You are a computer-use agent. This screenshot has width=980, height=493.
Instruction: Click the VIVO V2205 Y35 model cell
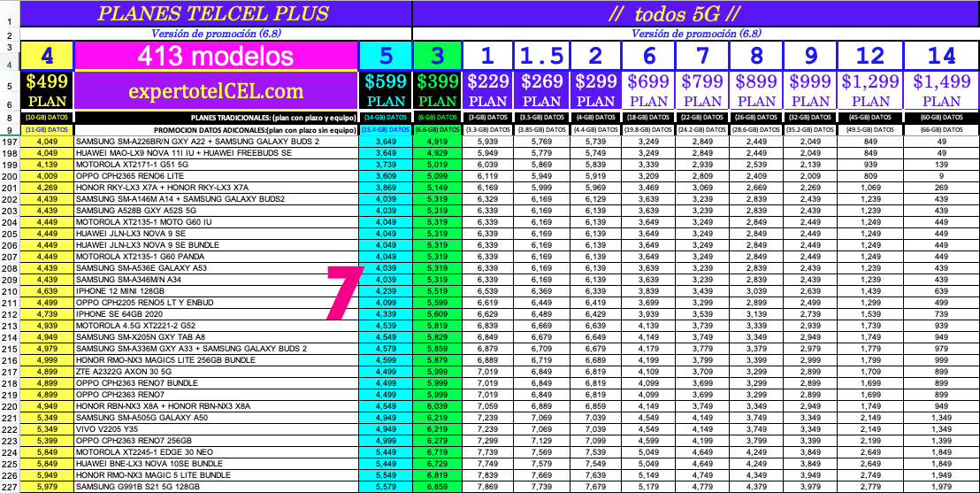(216, 429)
